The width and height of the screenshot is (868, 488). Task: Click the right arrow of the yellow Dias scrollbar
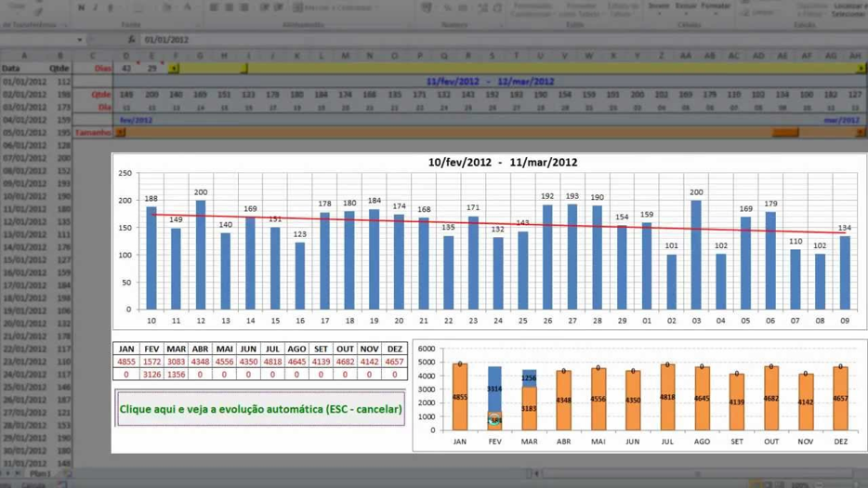861,69
